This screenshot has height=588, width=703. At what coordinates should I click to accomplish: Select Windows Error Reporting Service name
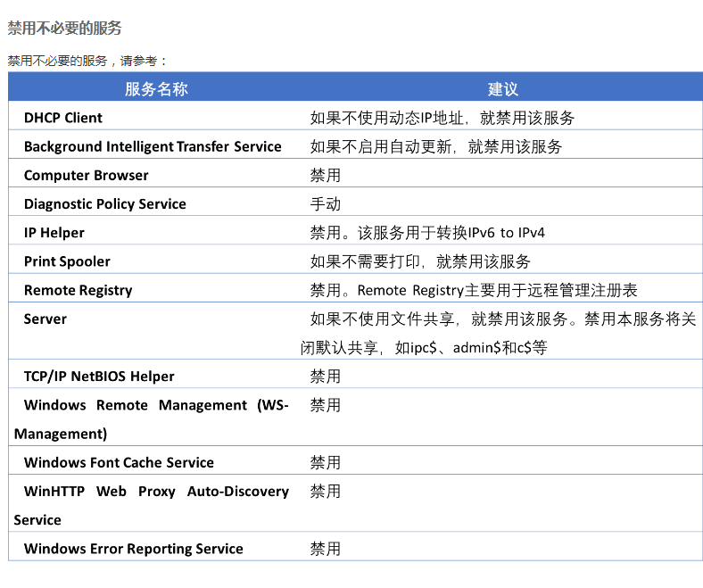pyautogui.click(x=134, y=549)
